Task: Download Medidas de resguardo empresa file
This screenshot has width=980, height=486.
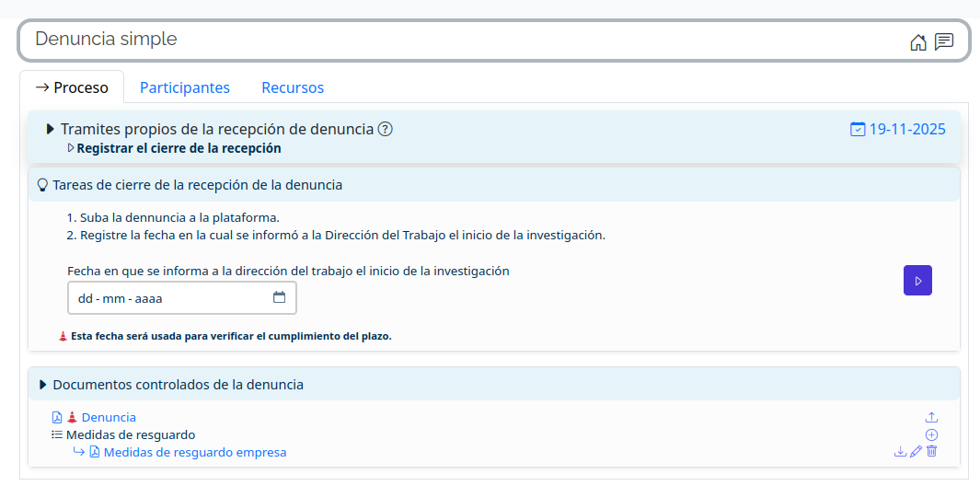Action: 900,452
